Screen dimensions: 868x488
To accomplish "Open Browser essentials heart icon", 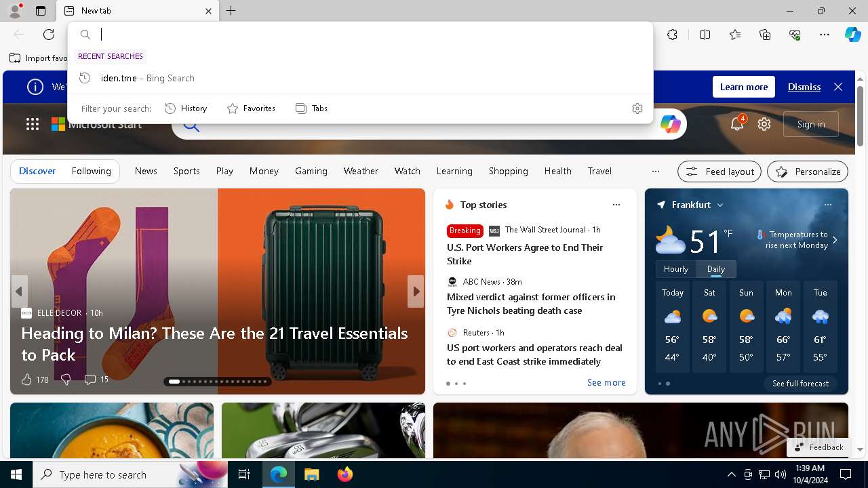I will point(795,35).
